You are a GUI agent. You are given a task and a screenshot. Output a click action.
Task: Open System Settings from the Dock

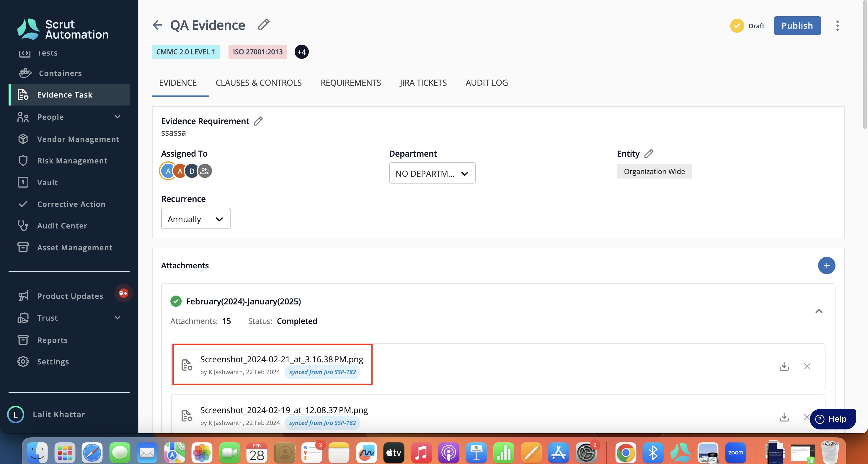pyautogui.click(x=586, y=452)
